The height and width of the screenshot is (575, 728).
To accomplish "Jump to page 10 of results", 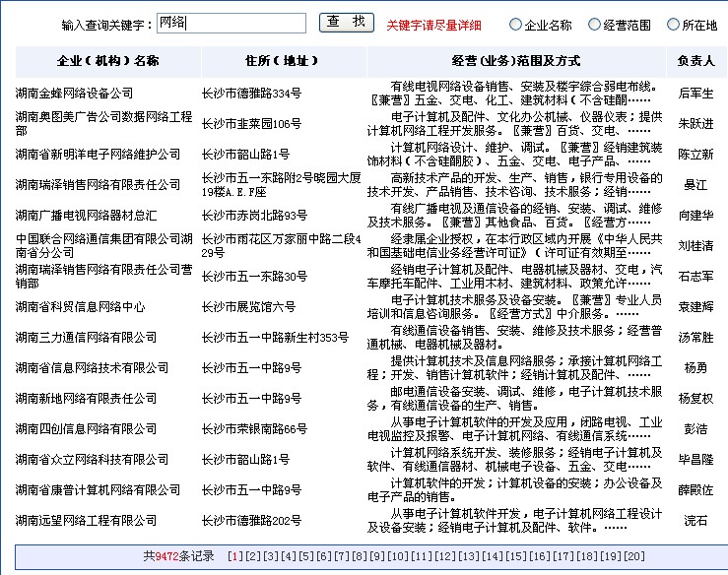I will (x=396, y=556).
